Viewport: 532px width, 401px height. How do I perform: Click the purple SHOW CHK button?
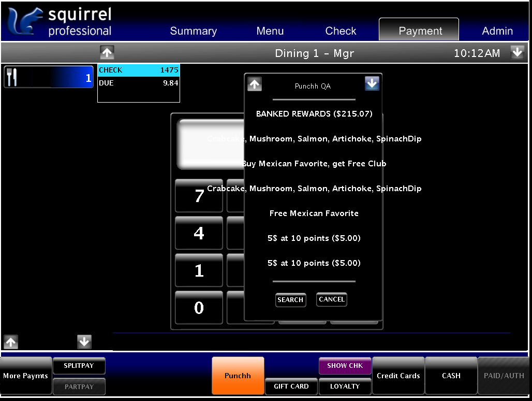point(345,366)
